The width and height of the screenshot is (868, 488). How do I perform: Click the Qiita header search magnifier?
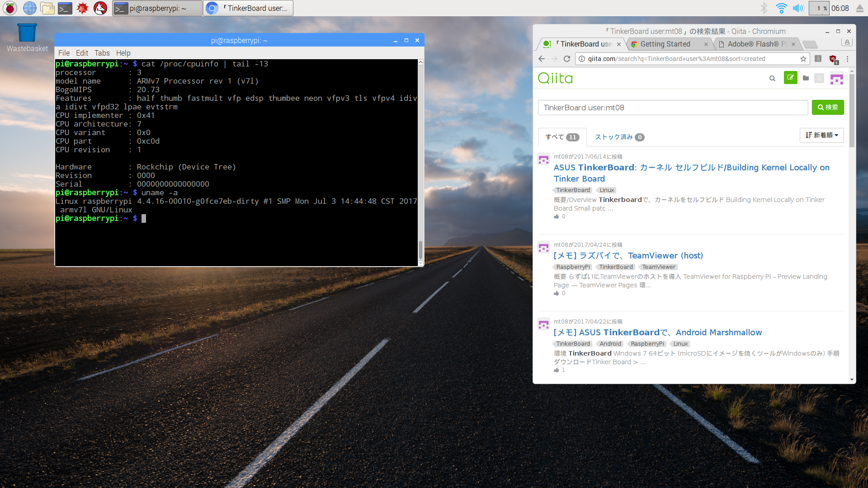click(x=772, y=79)
